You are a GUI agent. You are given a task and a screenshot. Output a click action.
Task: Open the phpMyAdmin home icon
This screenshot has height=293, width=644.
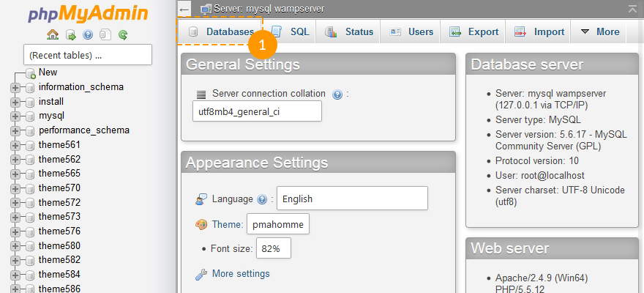click(x=53, y=34)
